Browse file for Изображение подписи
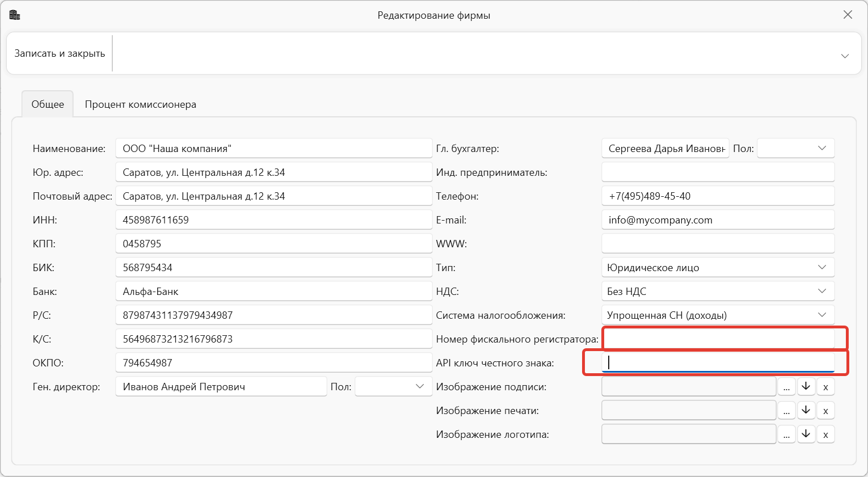Viewport: 868px width, 477px height. 786,387
